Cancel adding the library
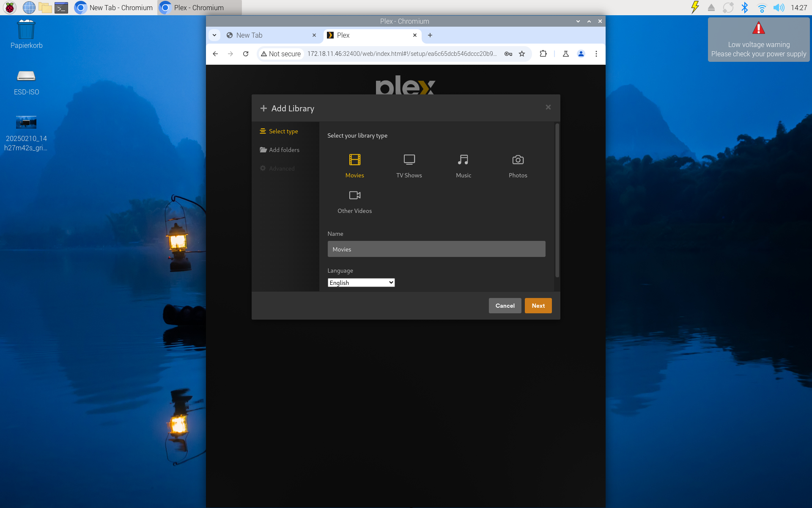Viewport: 812px width, 508px height. [505, 306]
